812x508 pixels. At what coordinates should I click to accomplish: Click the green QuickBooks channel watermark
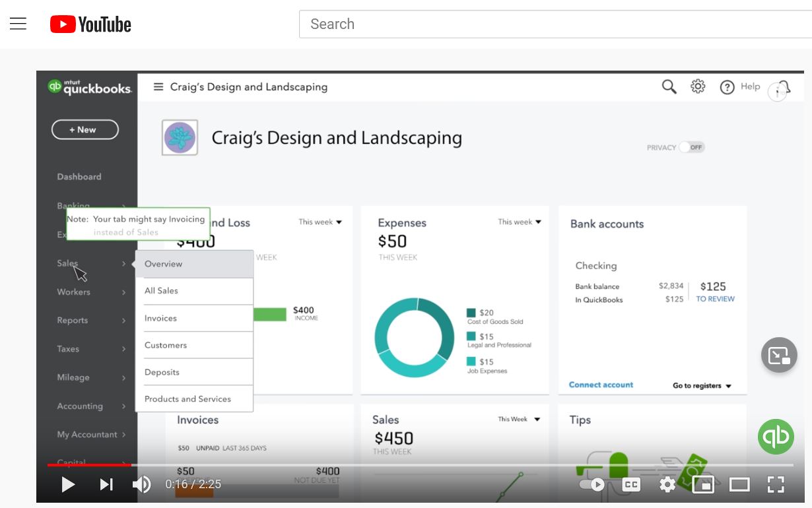click(x=776, y=436)
